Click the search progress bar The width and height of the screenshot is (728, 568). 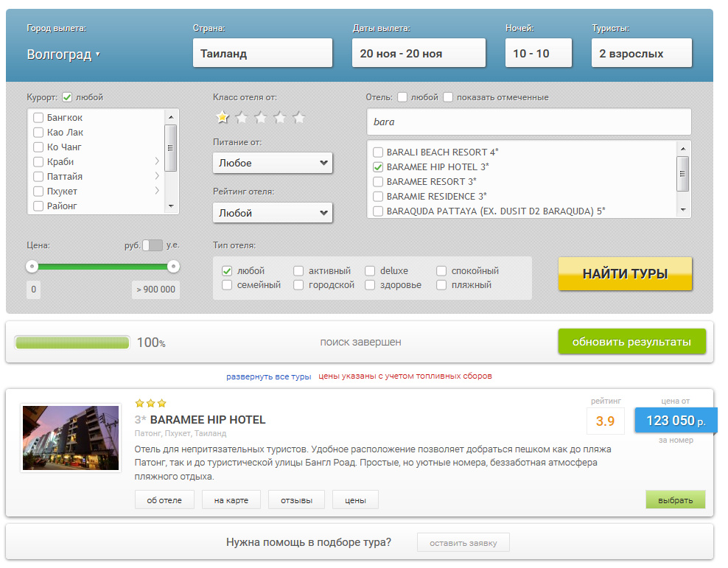click(x=72, y=343)
